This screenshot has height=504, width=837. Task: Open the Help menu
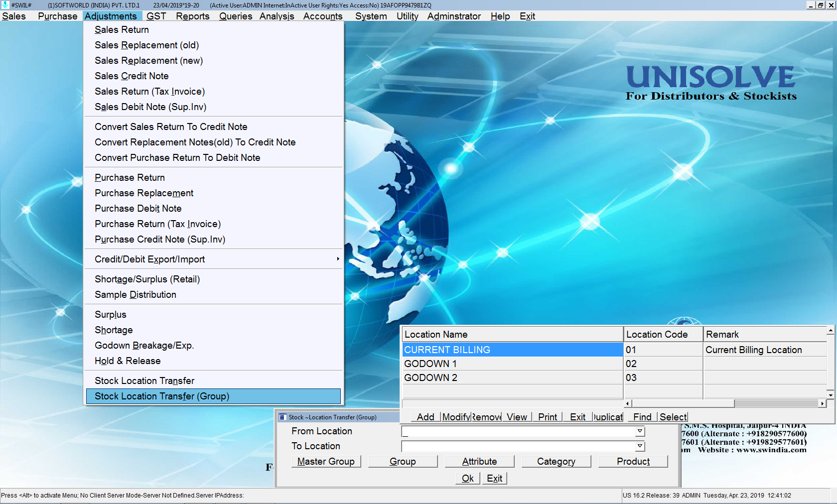click(x=500, y=16)
